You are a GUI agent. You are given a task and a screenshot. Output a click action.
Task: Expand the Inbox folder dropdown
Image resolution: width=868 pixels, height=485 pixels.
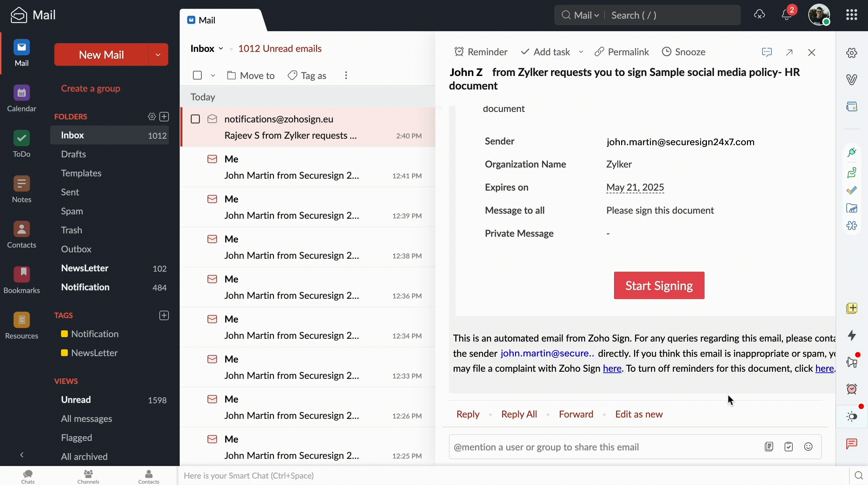pos(221,48)
